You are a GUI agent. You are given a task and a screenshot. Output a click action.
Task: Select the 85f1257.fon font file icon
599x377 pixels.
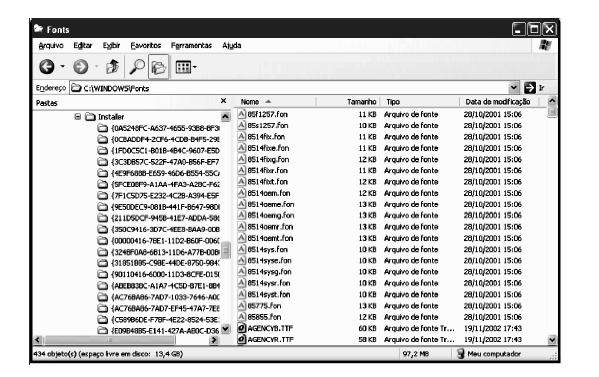[241, 114]
